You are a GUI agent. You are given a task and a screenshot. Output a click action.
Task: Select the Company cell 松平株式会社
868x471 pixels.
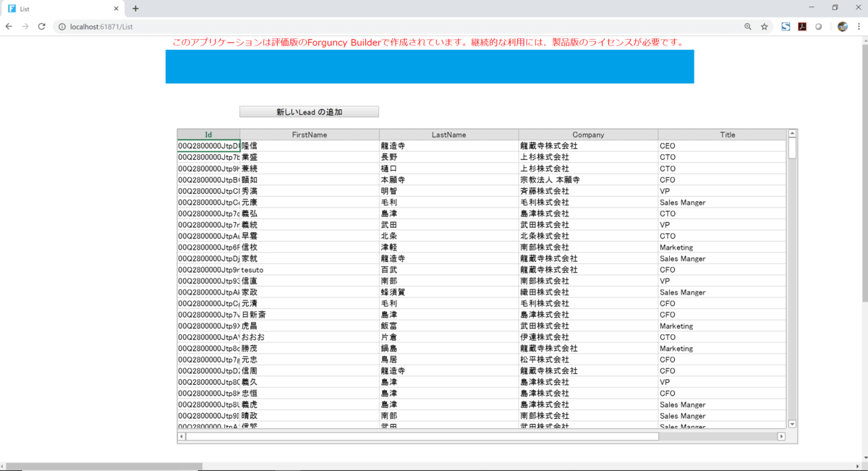pos(588,360)
